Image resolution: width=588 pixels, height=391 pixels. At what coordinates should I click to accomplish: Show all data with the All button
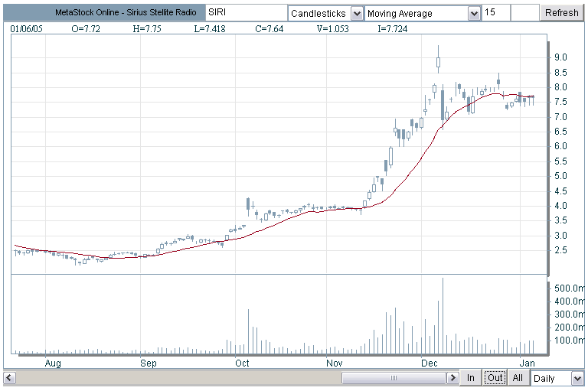coord(518,377)
